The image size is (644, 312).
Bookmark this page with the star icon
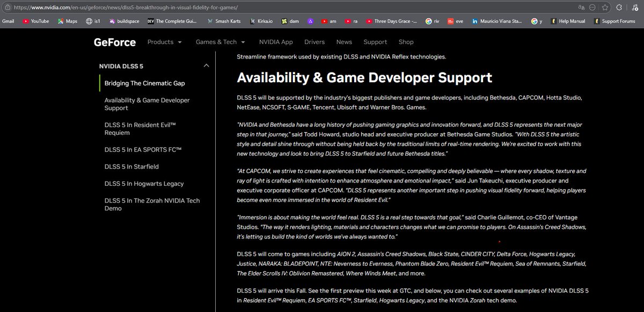coord(605,8)
